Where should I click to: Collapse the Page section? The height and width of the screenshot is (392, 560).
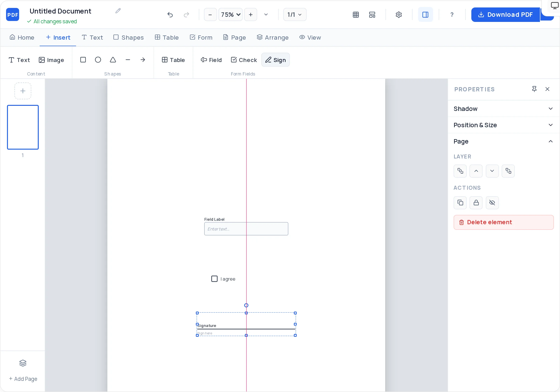pos(504,141)
